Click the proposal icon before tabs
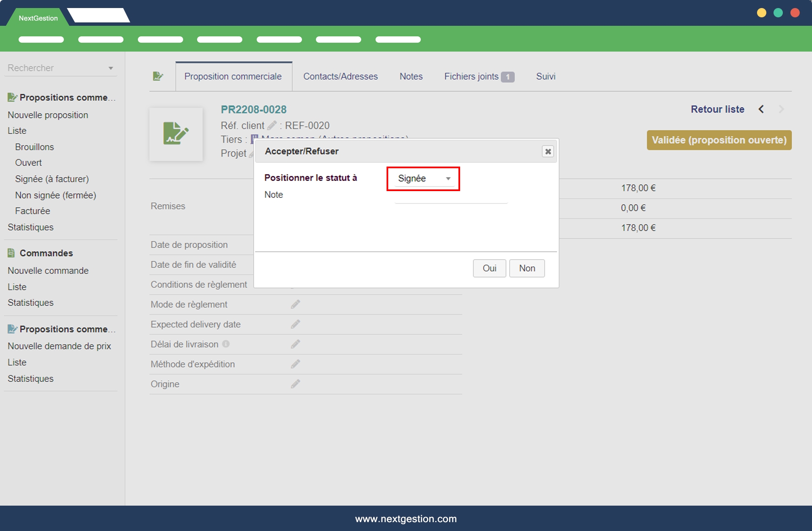The image size is (812, 531). [158, 77]
